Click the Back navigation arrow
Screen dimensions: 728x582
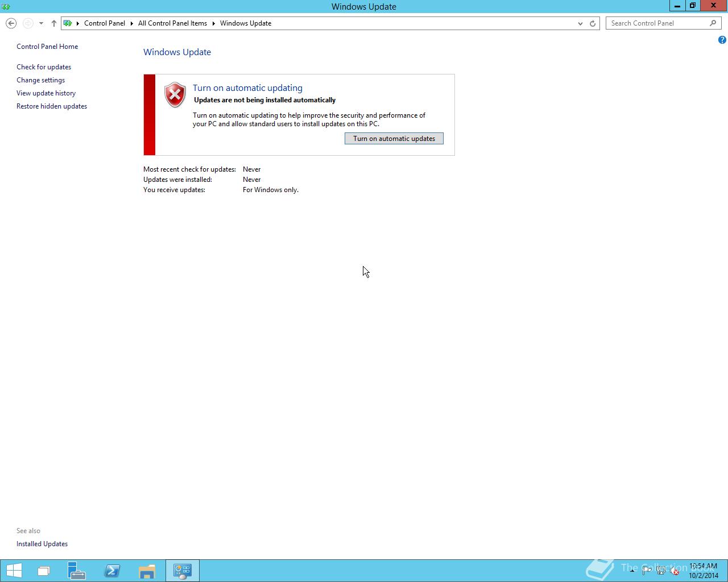tap(11, 23)
